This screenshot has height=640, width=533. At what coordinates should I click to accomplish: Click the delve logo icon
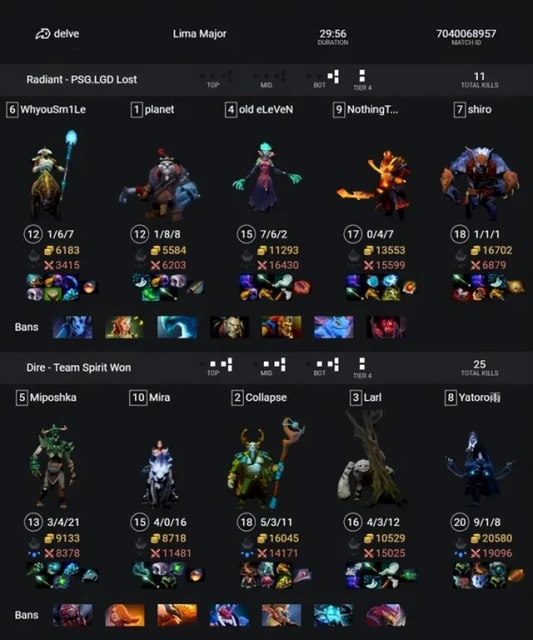click(x=42, y=34)
